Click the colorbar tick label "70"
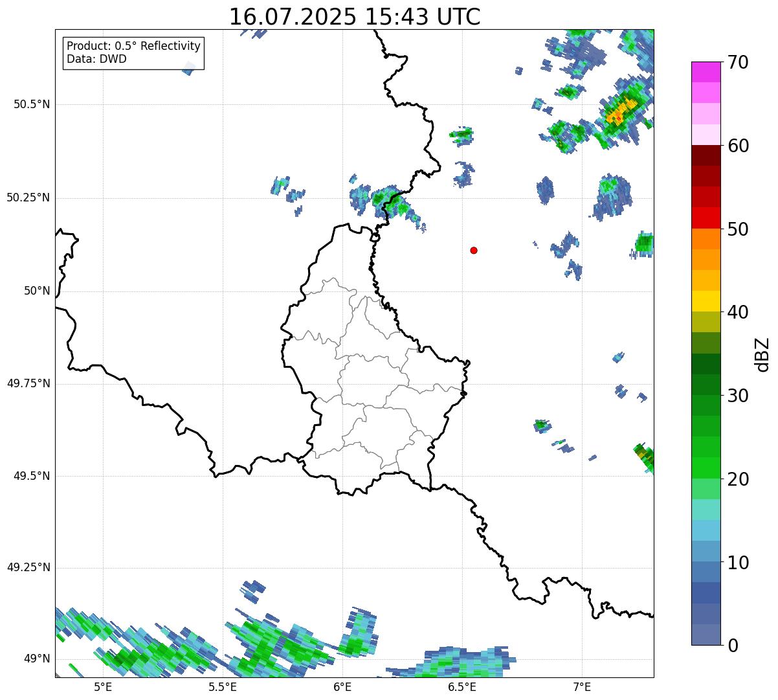The height and width of the screenshot is (700, 778). (738, 63)
